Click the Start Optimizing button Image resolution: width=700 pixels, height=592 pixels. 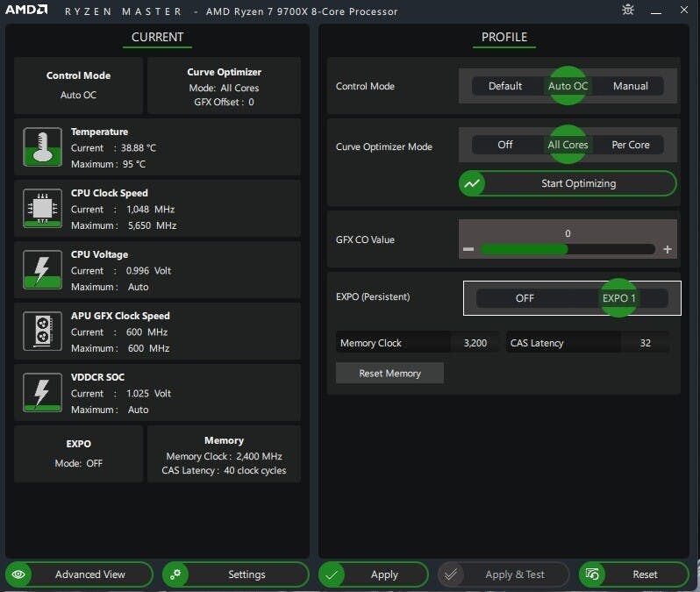coord(568,183)
